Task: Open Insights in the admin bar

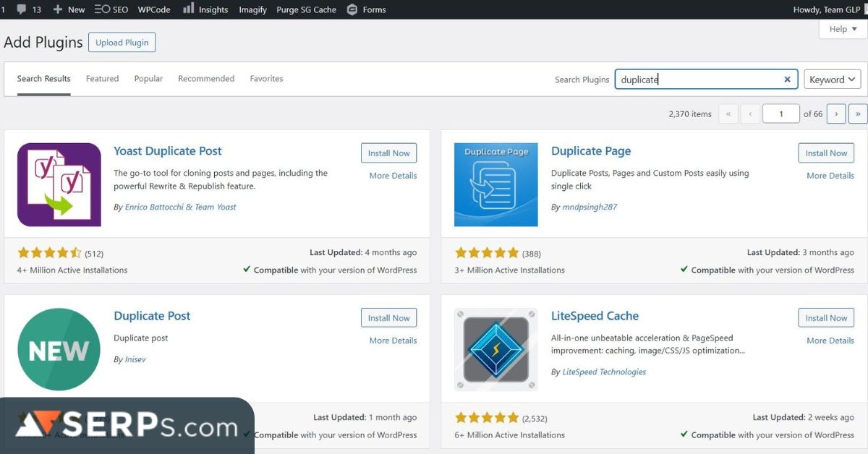Action: tap(205, 9)
